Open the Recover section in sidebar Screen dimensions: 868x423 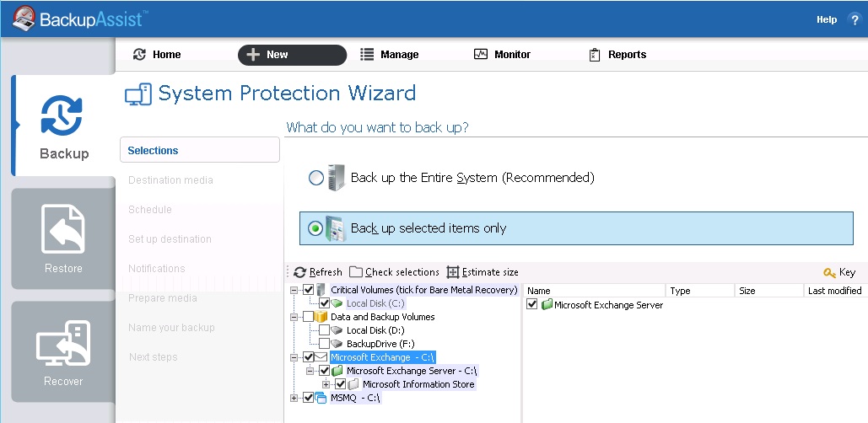point(63,352)
